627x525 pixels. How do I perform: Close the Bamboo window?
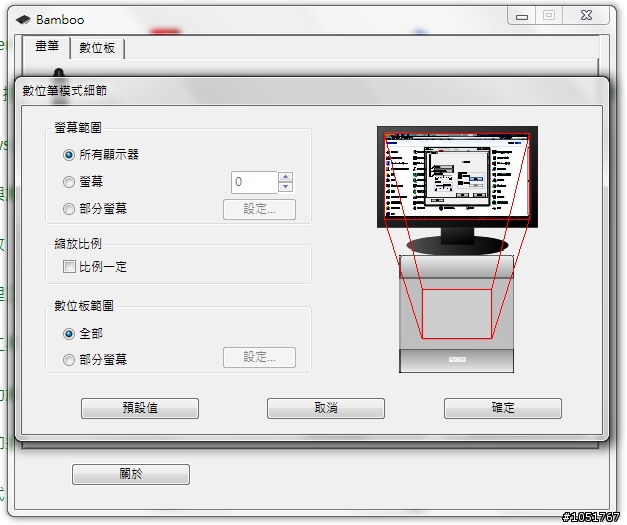pos(586,16)
